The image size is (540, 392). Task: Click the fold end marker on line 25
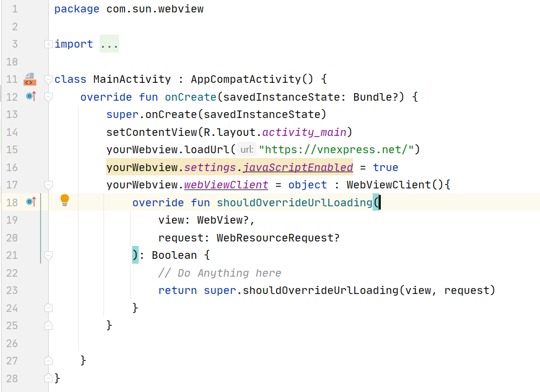[x=48, y=325]
